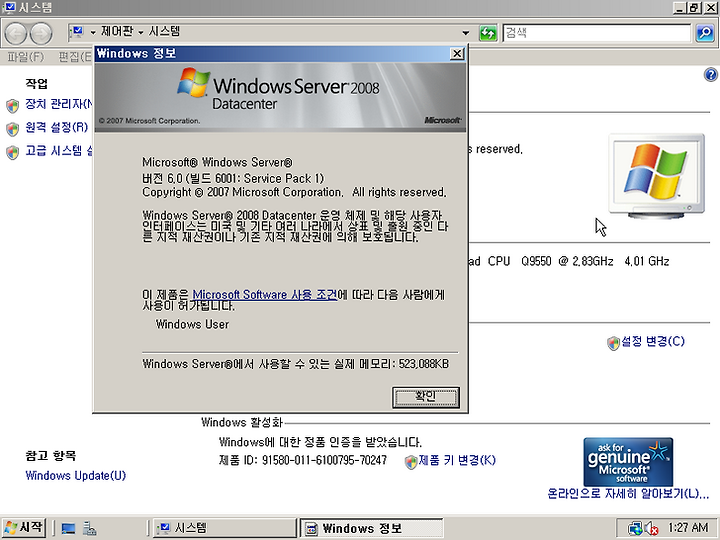This screenshot has width=720, height=540.
Task: Click the 버전 6.0 build 6001 text
Action: point(233,178)
